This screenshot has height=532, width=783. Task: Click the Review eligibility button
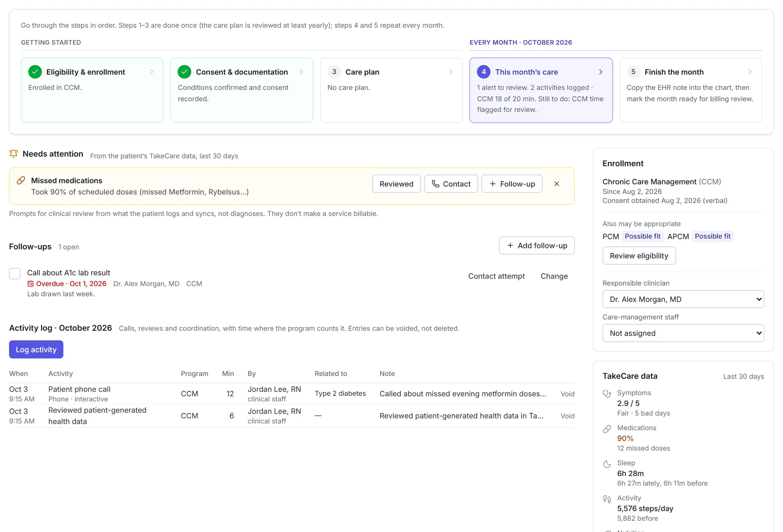point(639,256)
